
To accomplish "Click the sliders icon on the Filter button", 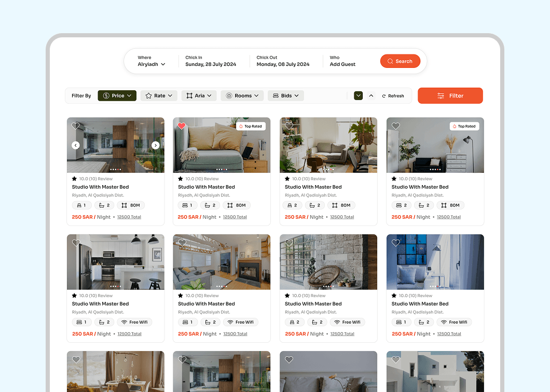I will pos(440,95).
